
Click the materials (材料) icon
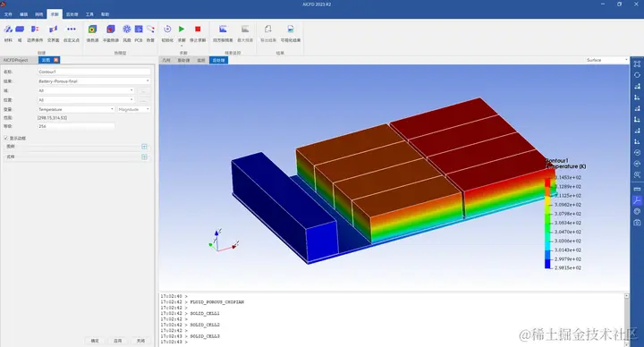(8, 30)
